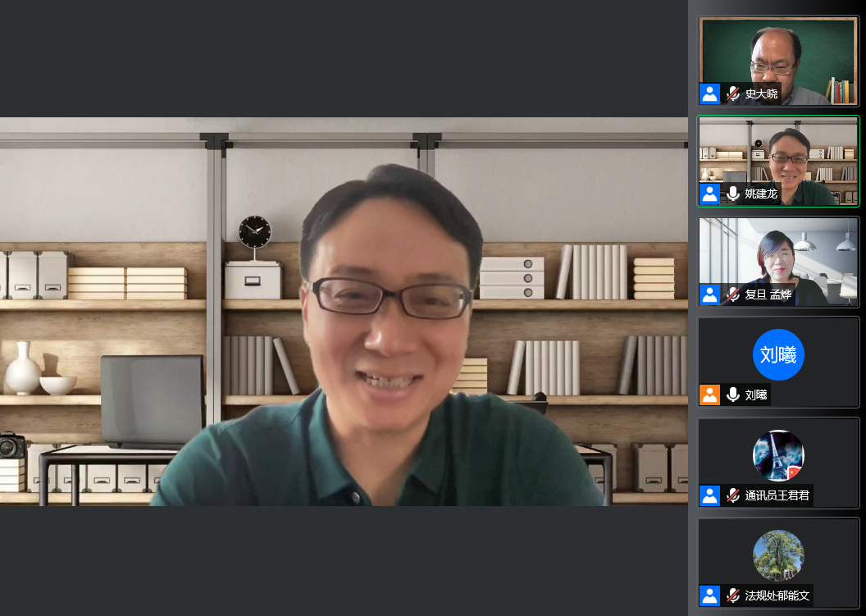Click the user icon beside 史大晓
The image size is (866, 616).
pyautogui.click(x=709, y=94)
